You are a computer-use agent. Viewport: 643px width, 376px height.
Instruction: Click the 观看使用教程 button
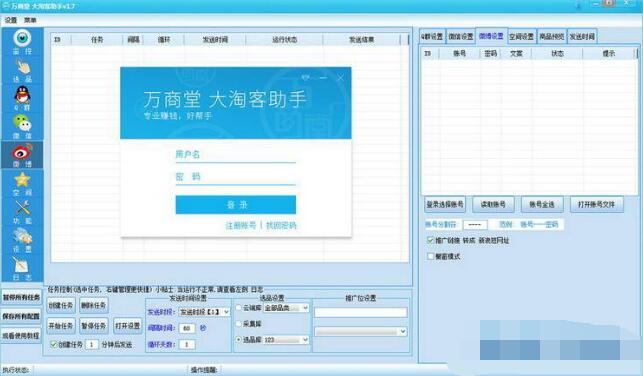[x=21, y=335]
